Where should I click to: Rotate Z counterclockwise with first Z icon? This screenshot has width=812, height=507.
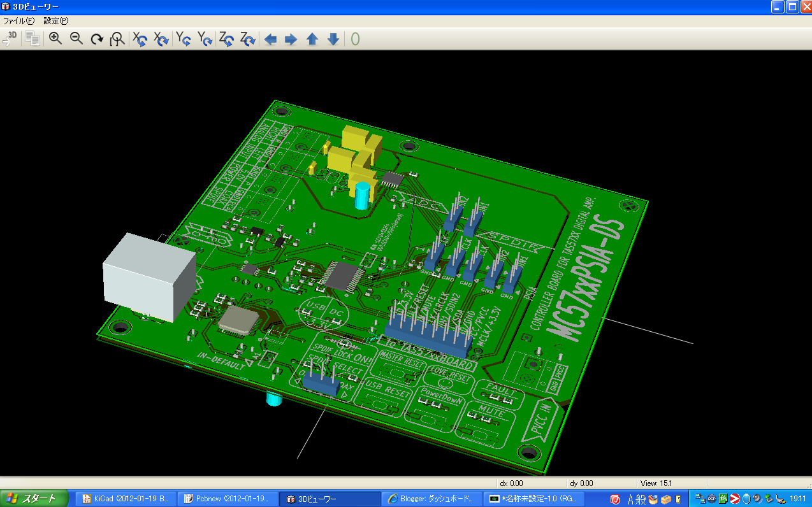point(227,39)
